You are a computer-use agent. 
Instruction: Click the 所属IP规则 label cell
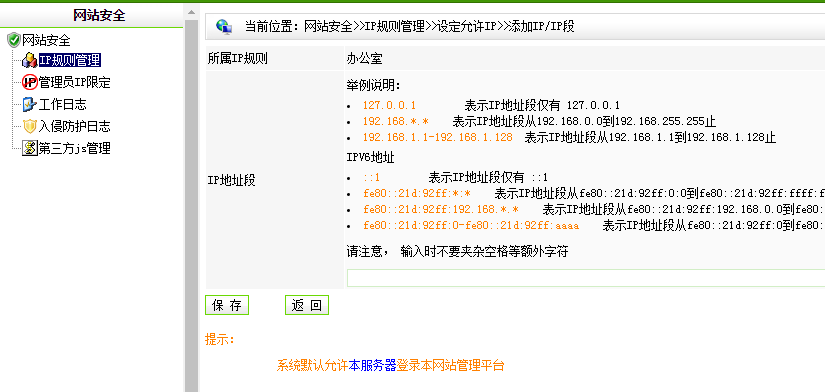274,58
